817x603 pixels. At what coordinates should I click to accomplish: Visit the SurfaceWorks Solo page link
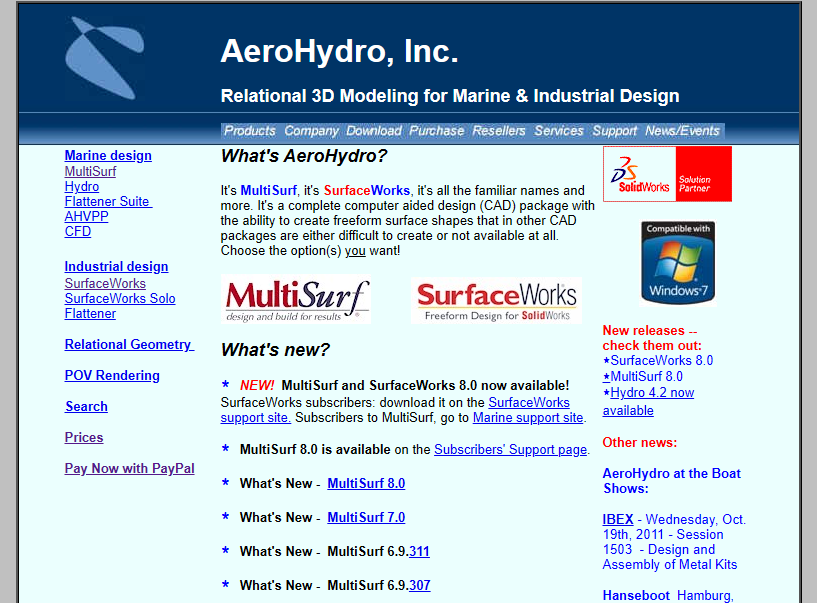(120, 298)
